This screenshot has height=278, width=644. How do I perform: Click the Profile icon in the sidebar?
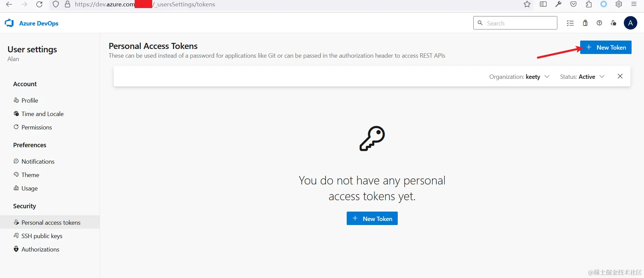tap(16, 100)
